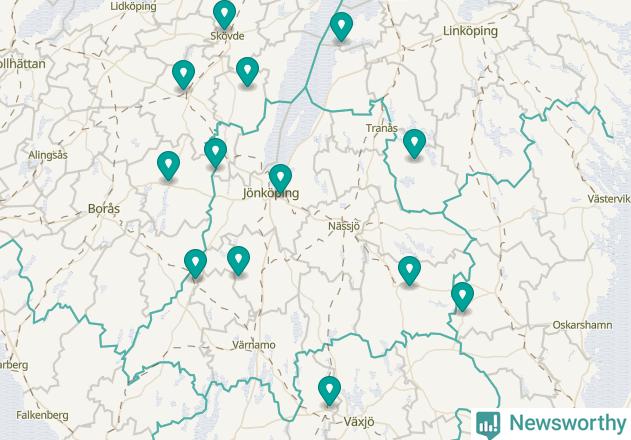631x440 pixels.
Task: Click the pin southeast of Tranås
Action: coord(414,144)
